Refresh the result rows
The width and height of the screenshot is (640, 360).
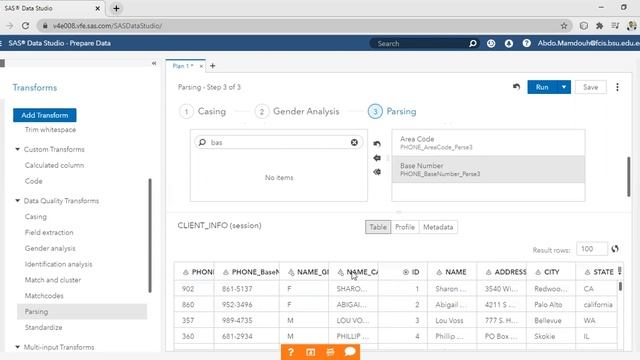pos(615,249)
